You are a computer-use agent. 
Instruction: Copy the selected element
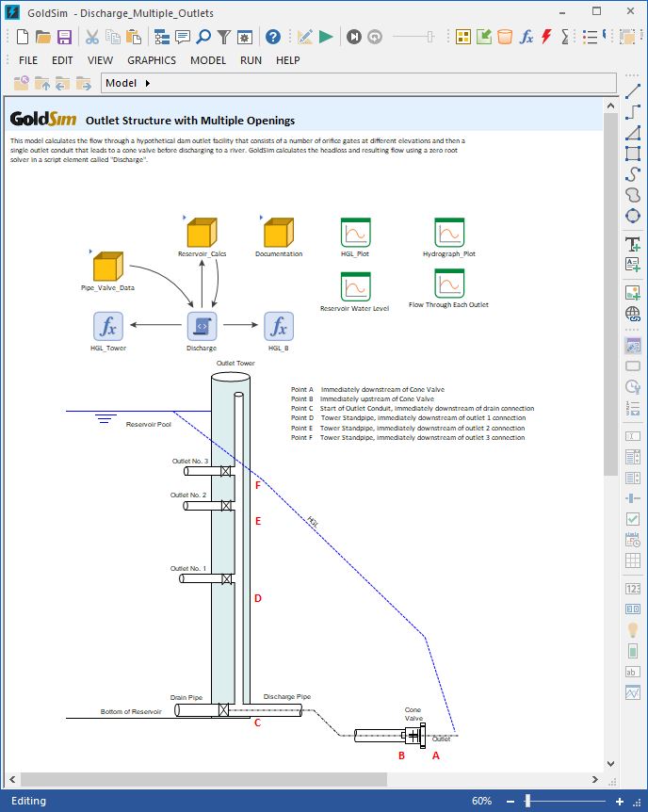tap(112, 37)
